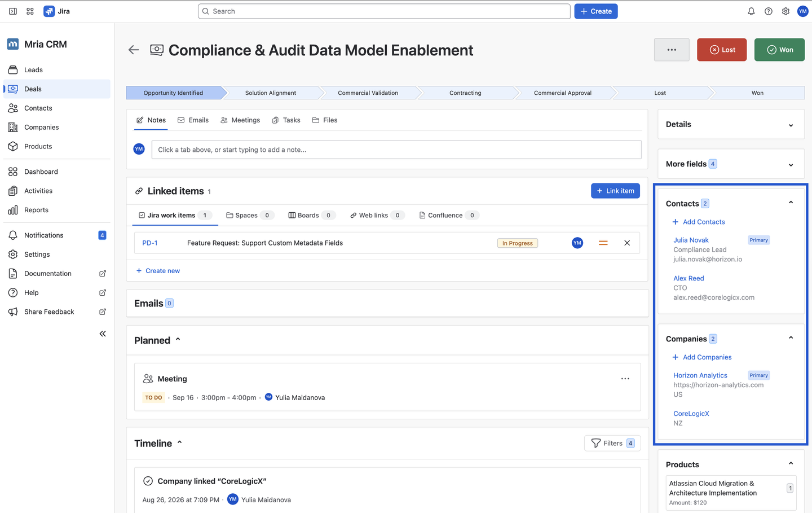Open Dashboard in the sidebar
This screenshot has width=812, height=513.
coord(57,172)
